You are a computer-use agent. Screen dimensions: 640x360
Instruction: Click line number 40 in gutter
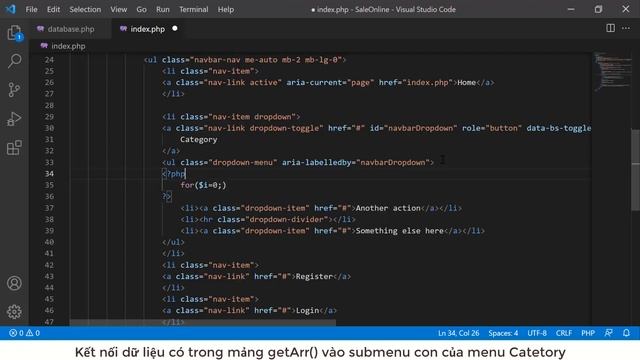click(x=49, y=242)
